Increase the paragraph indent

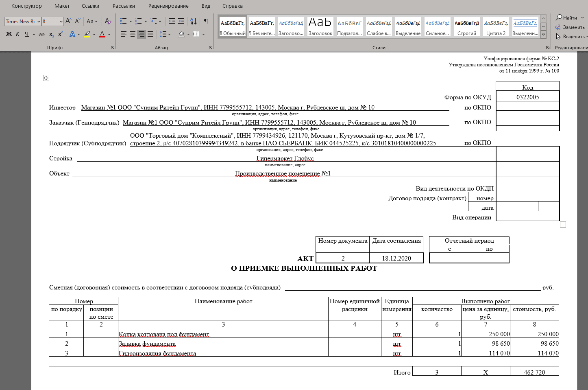pyautogui.click(x=181, y=21)
